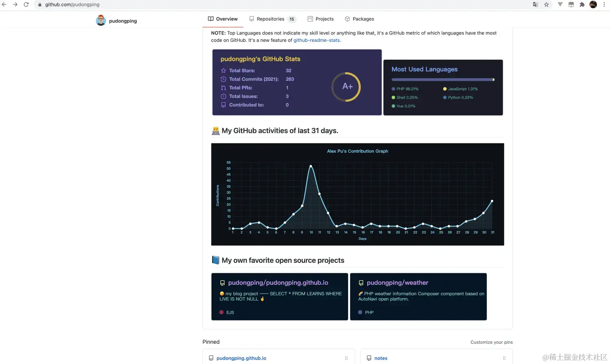Viewport: 610px width, 364px height.
Task: Click the Repositories count badge 15
Action: [x=292, y=19]
